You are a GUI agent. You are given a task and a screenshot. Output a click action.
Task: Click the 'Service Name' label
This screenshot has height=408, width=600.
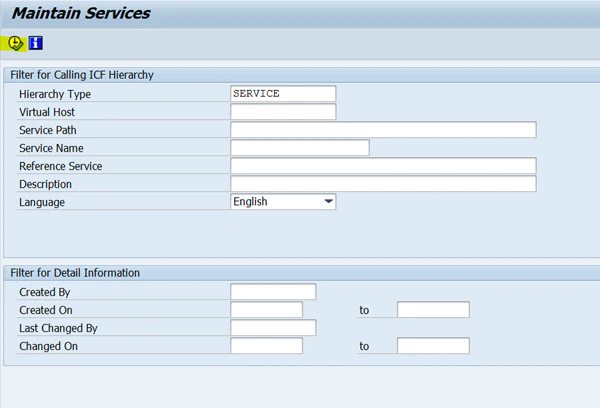point(51,148)
